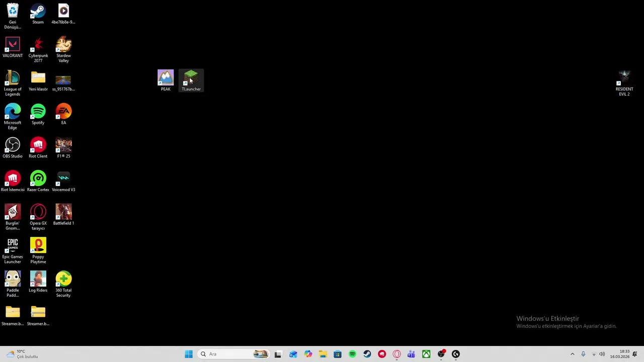Viewport: 644px width, 362px height.
Task: Switch to Logitech G HUB in the taskbar
Action: click(x=456, y=354)
